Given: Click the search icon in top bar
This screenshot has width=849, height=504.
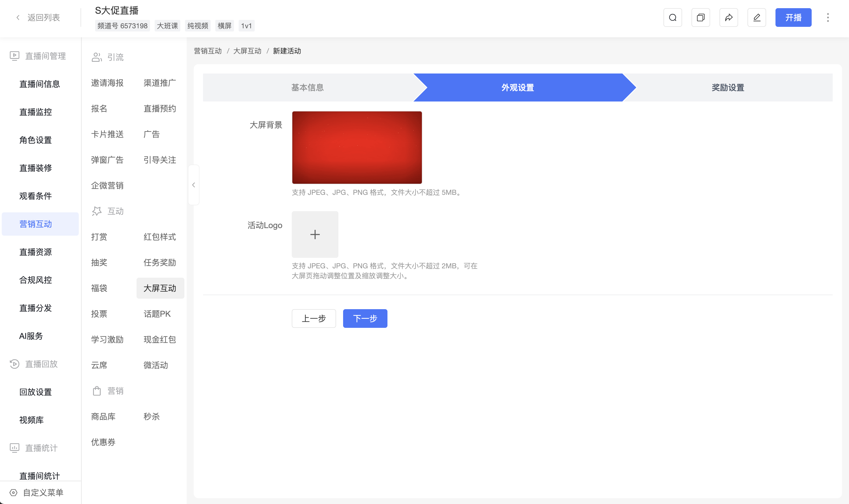Looking at the screenshot, I should [x=672, y=17].
